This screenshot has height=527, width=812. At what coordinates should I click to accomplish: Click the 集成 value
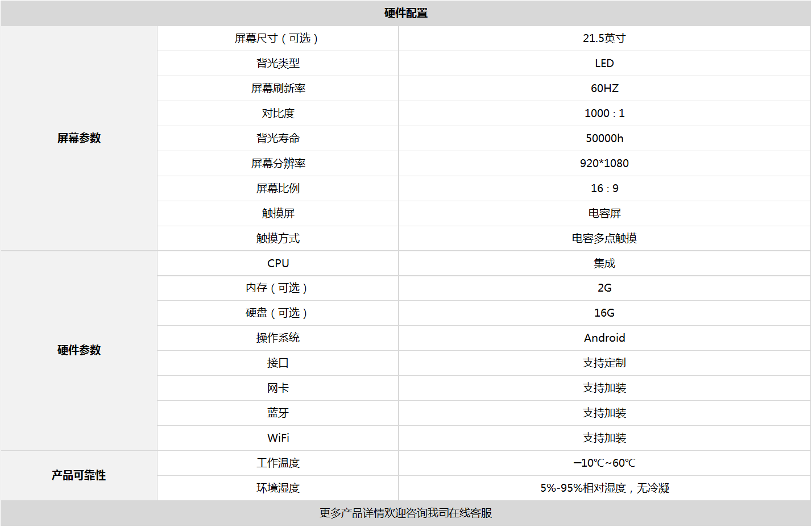[604, 263]
